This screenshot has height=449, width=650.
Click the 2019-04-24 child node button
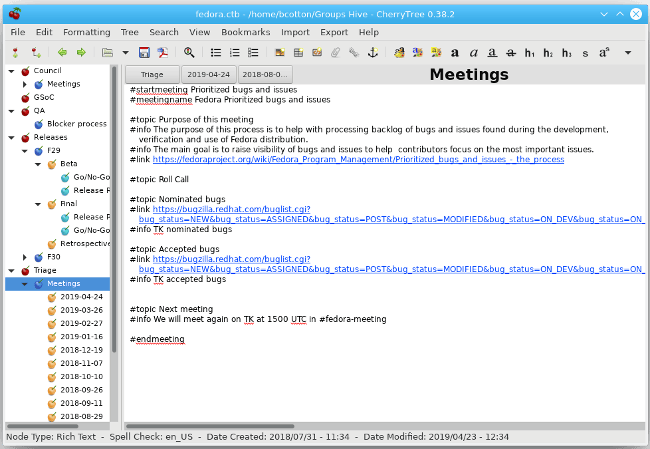click(x=208, y=75)
